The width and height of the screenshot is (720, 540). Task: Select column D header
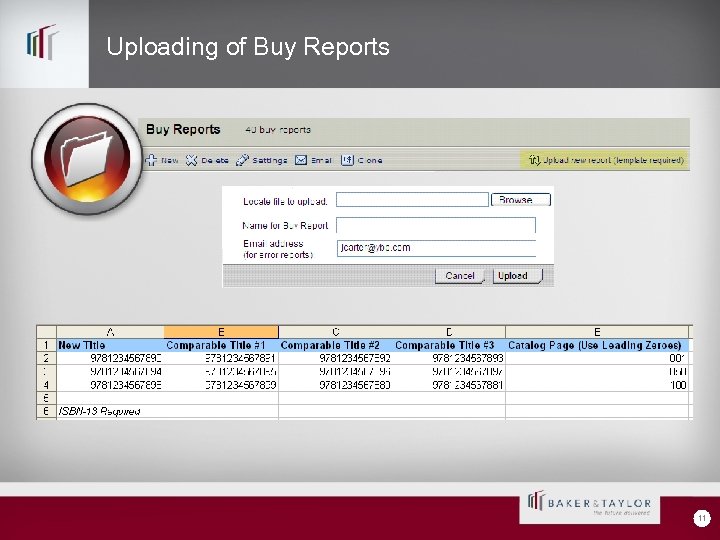(x=449, y=332)
